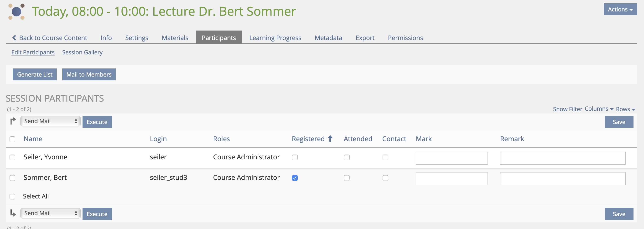This screenshot has height=229, width=644.
Task: Click the top multi-action arrow icon
Action: pos(13,121)
